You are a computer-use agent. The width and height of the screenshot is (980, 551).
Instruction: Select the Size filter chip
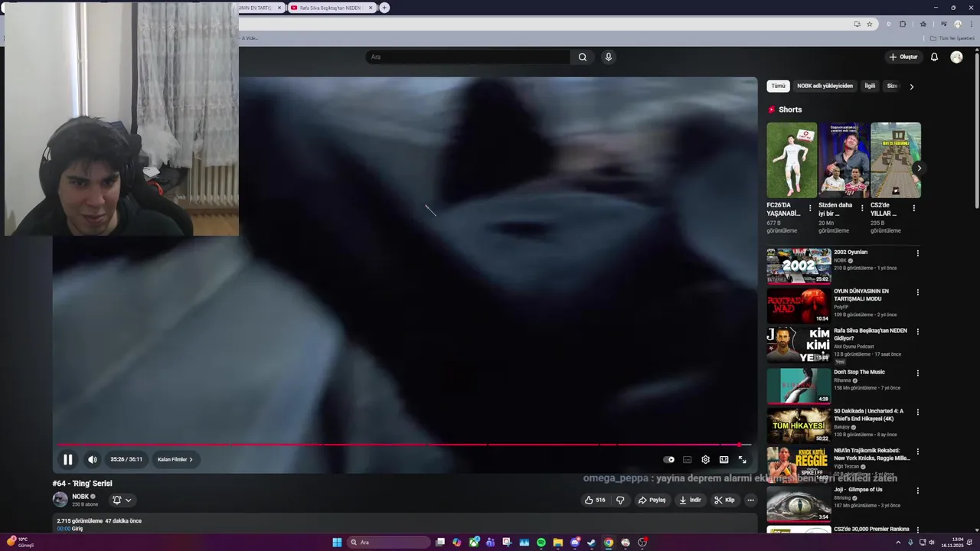[x=892, y=86]
